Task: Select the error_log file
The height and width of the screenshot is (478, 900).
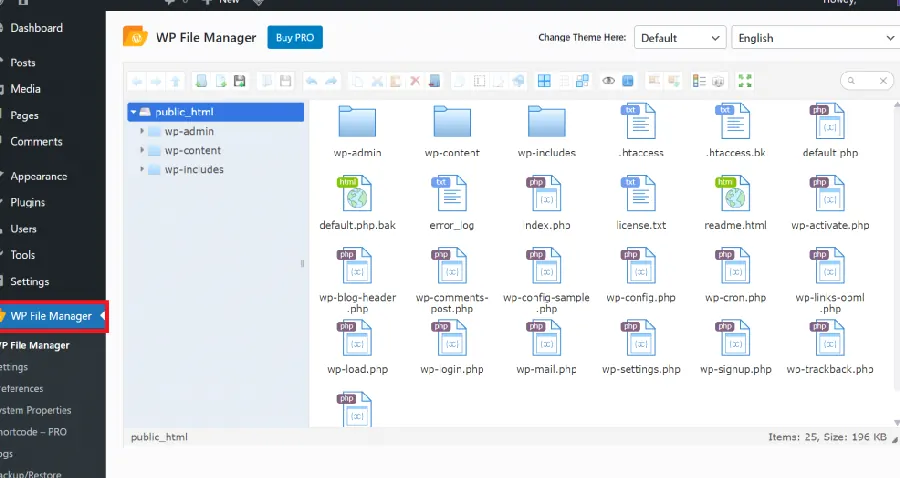Action: (452, 203)
